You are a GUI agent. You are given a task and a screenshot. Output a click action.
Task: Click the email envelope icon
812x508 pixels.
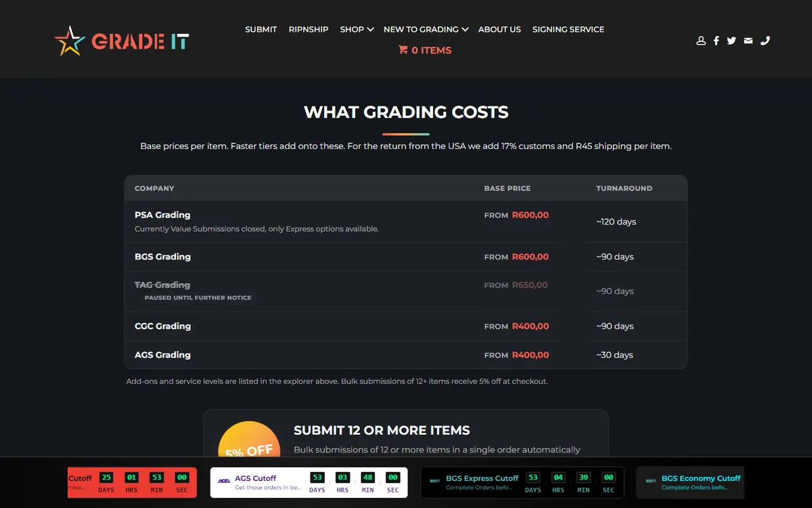[x=748, y=41]
